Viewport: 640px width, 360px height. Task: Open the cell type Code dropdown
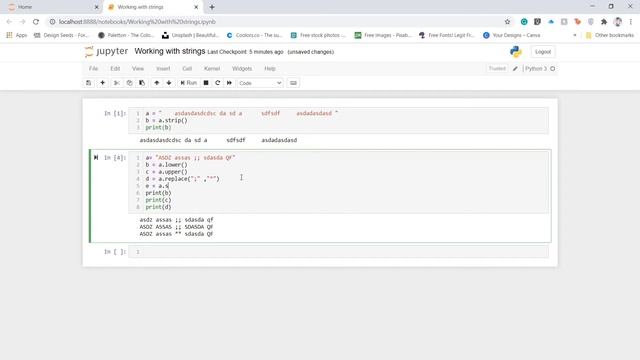260,83
